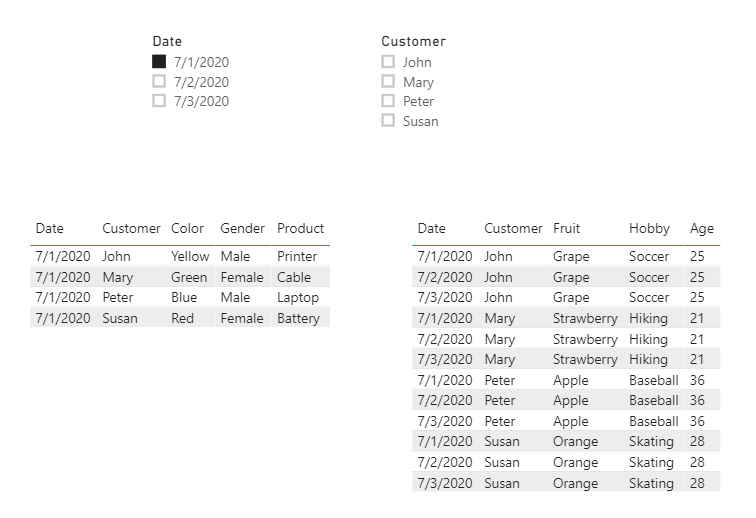Screen dimensions: 756x518
Task: Click Orange in Susan's 7/1/2020 row
Action: 576,441
